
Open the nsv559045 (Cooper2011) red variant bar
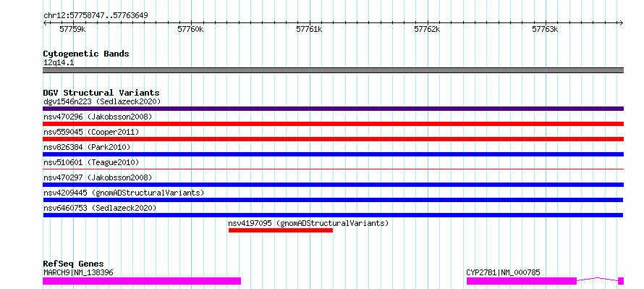point(333,139)
